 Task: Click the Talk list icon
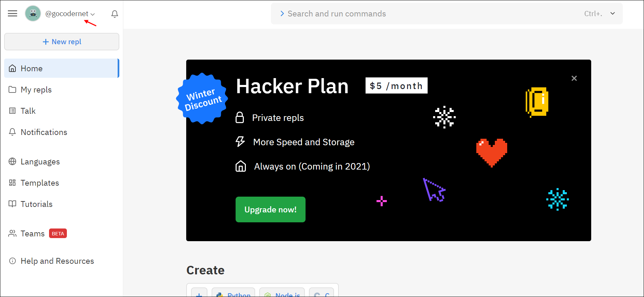pos(12,111)
